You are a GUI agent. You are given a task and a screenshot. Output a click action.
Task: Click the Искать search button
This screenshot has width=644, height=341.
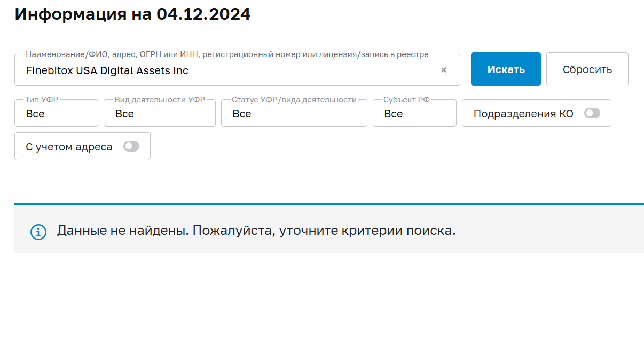pos(506,69)
